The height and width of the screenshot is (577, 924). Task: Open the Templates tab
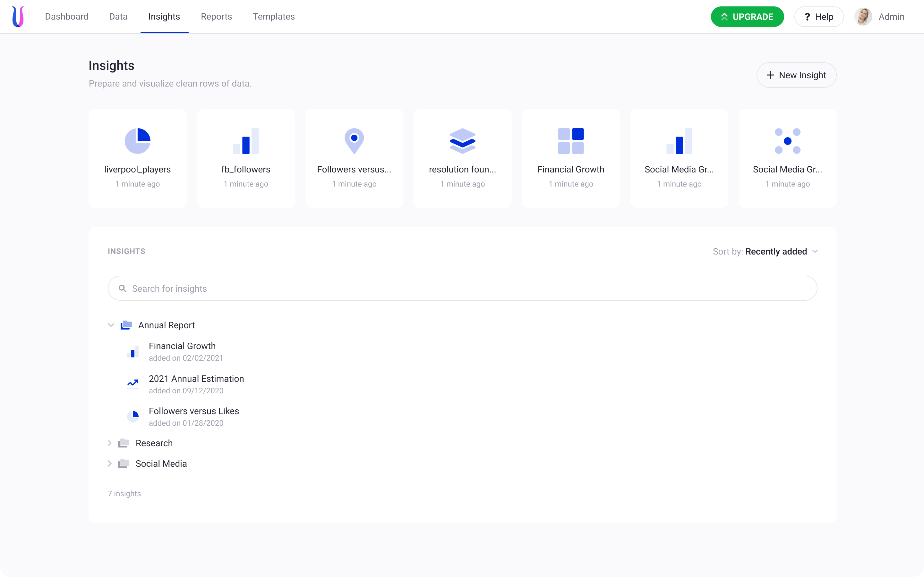[x=273, y=16]
